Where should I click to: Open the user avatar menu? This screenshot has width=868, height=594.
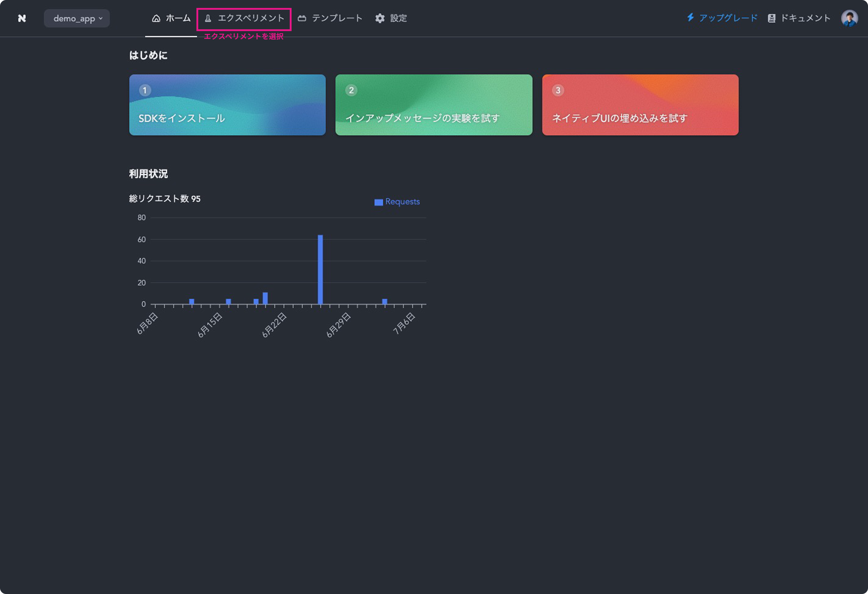pyautogui.click(x=849, y=18)
